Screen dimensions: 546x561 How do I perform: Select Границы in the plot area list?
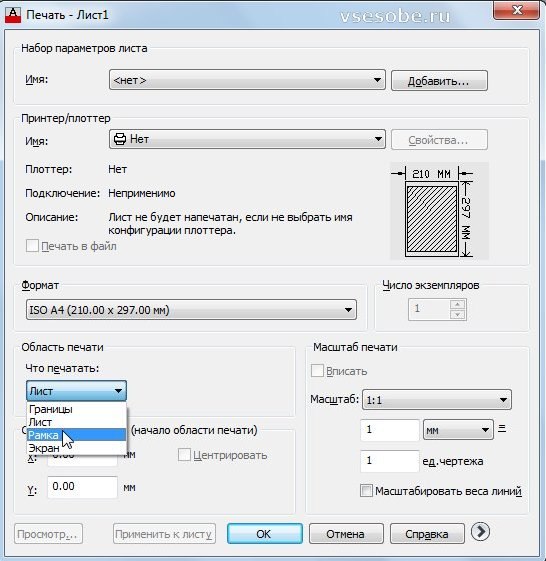pos(77,409)
